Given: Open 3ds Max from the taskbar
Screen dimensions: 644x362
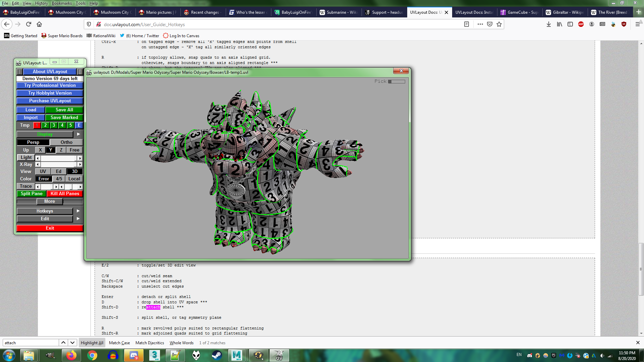Looking at the screenshot, I should tap(154, 355).
